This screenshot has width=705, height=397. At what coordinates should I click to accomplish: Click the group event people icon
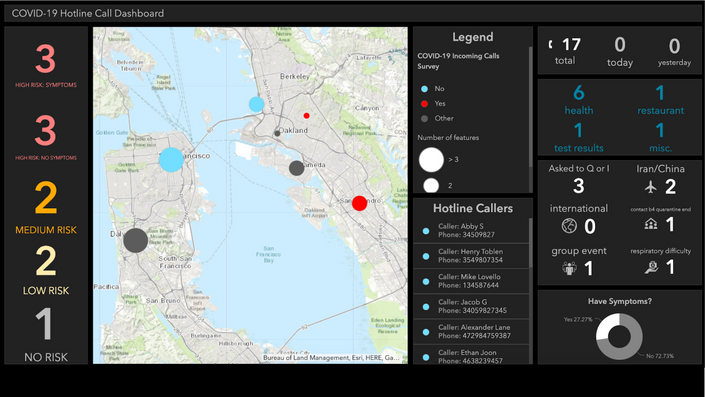point(569,268)
